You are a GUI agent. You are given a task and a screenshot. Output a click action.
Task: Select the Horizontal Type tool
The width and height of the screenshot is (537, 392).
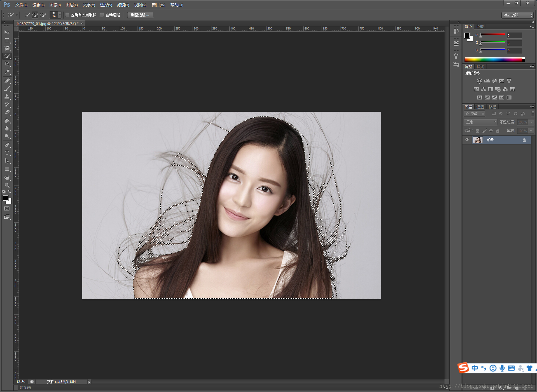tap(7, 153)
